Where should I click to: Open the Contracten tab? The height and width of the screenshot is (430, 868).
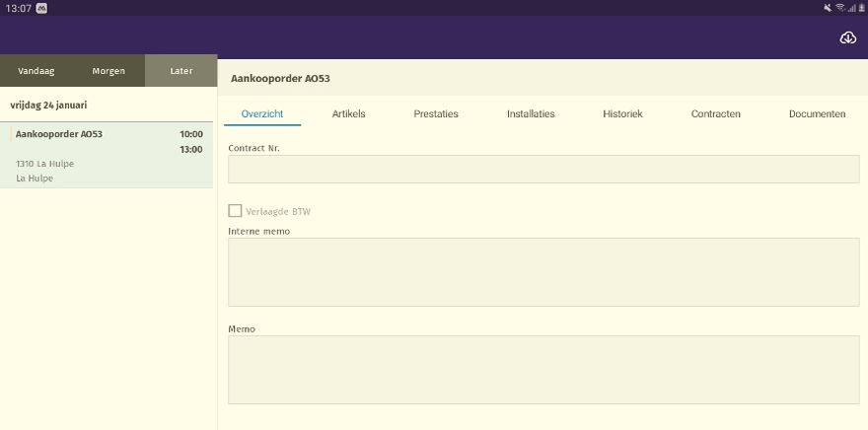715,113
